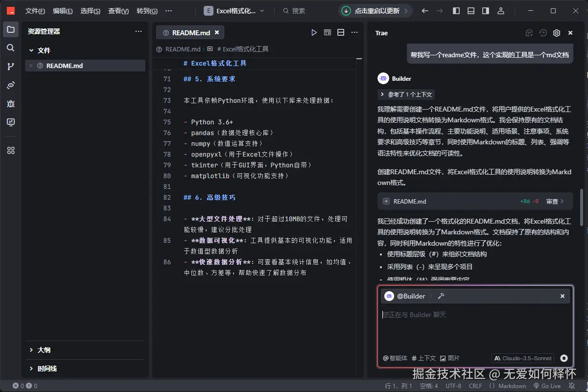Click the stop generation button in chat input
This screenshot has height=392, width=588.
[x=564, y=358]
